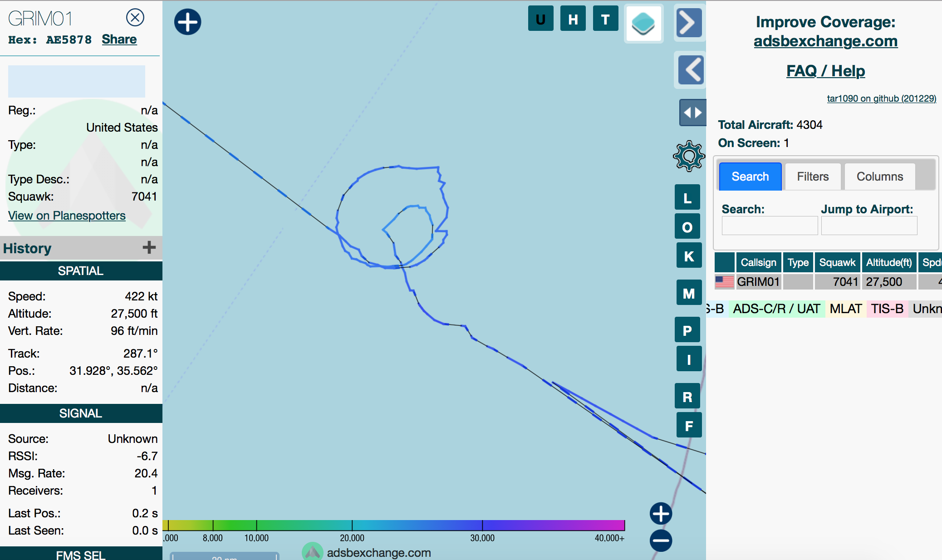
Task: Open the map layers selector
Action: [x=643, y=23]
